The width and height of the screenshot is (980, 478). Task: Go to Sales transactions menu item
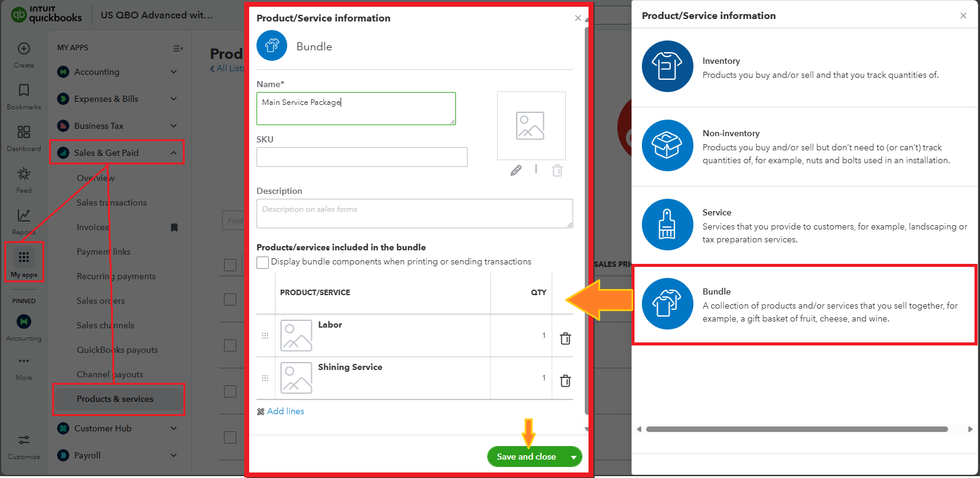[x=112, y=202]
